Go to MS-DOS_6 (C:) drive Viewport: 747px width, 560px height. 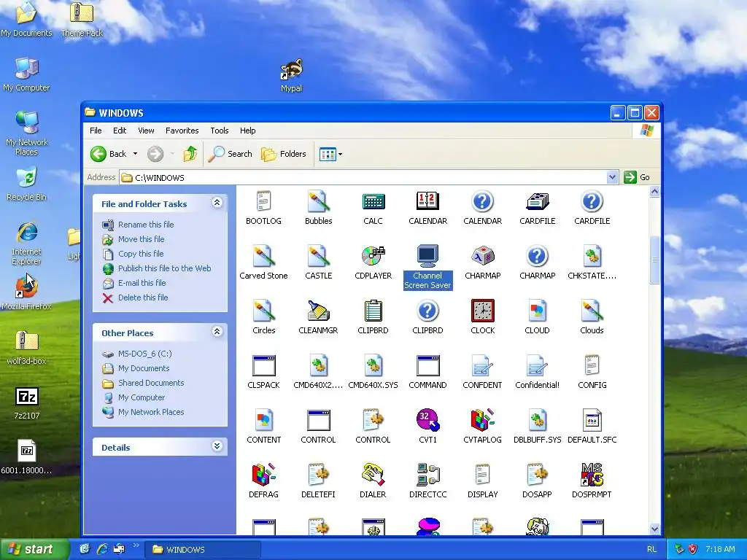[x=145, y=354]
